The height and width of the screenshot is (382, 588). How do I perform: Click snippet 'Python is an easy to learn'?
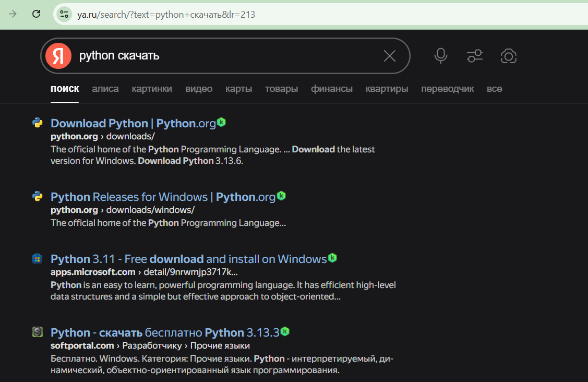[x=223, y=291]
